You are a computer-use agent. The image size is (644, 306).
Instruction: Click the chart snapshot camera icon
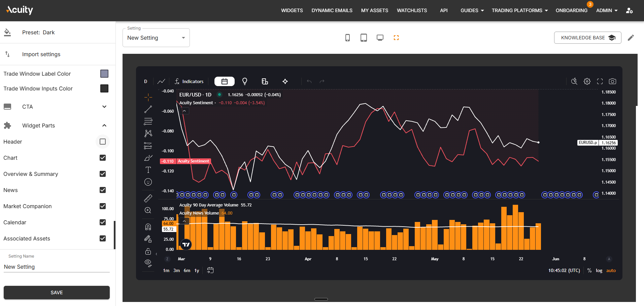click(x=613, y=81)
